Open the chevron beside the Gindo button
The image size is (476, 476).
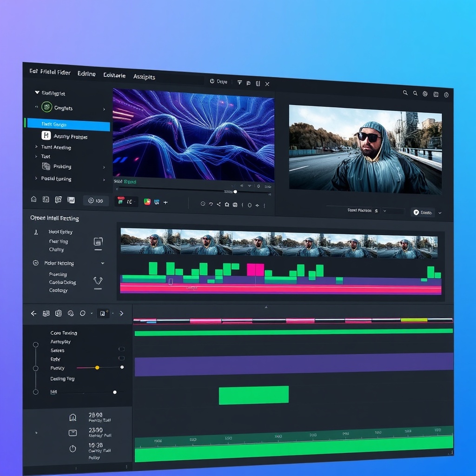440,213
